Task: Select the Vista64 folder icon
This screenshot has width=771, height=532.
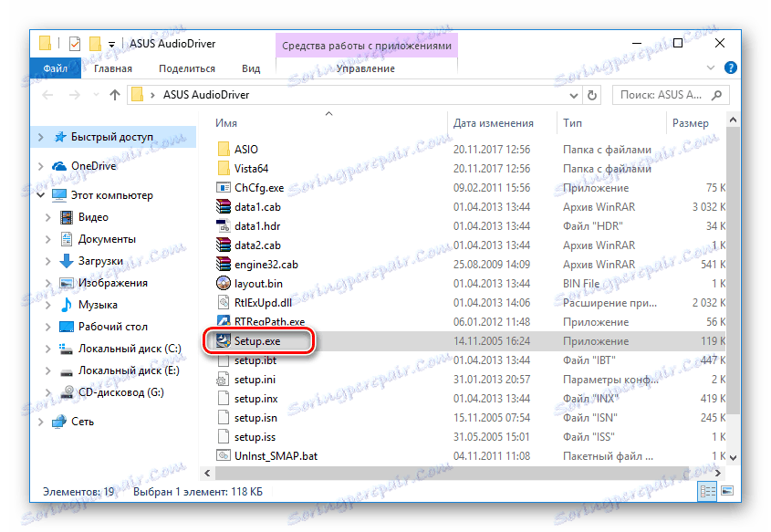Action: (224, 168)
